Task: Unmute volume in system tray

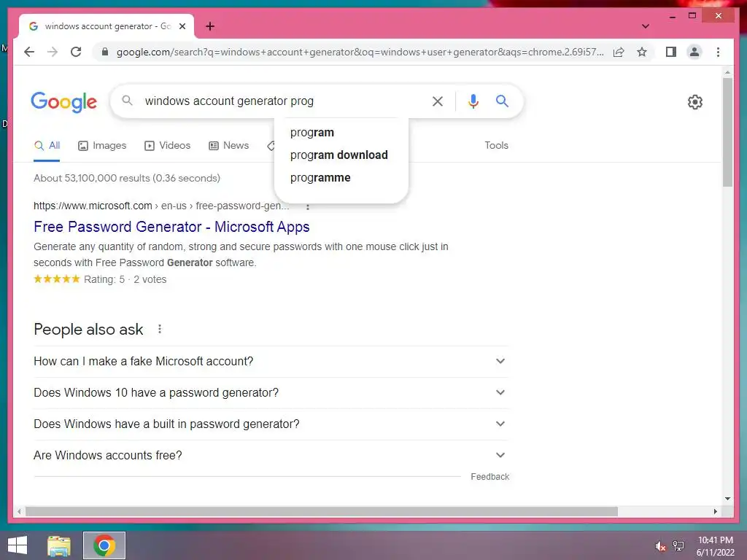Action: [x=659, y=546]
